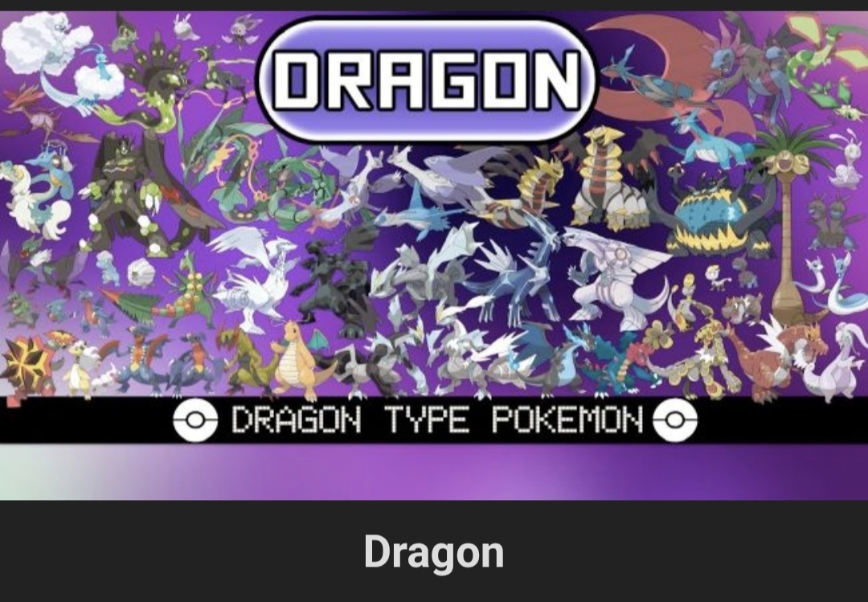Screen dimensions: 868x602
Task: Click the Poké Ball icon right of caption
Action: click(x=675, y=420)
